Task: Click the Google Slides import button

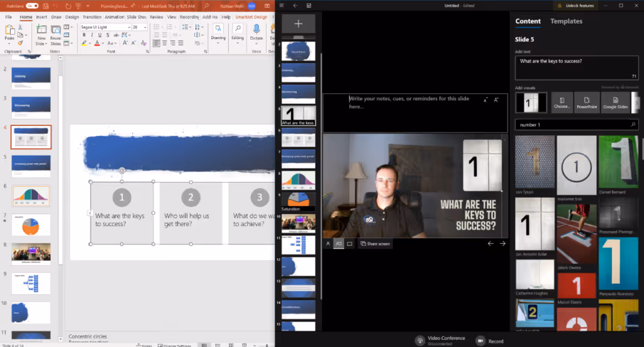Action: pyautogui.click(x=615, y=103)
